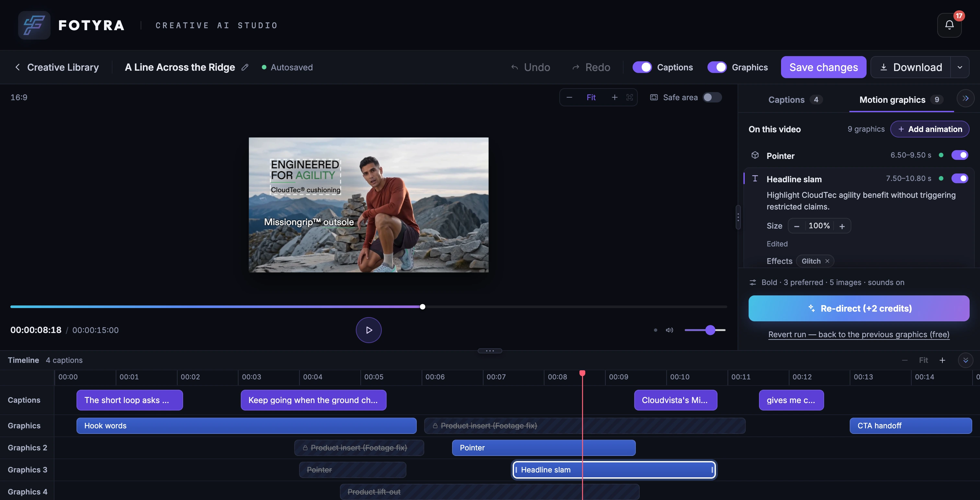The width and height of the screenshot is (980, 500).
Task: Click the Download button
Action: (910, 67)
